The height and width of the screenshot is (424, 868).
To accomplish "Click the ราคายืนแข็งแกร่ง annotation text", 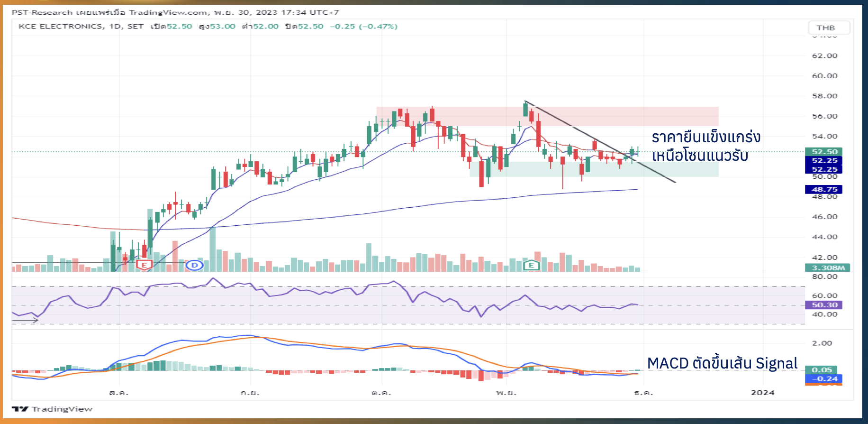I will click(x=706, y=137).
